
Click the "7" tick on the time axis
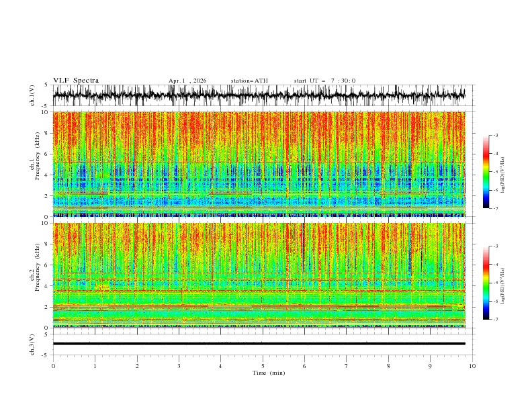coord(347,366)
